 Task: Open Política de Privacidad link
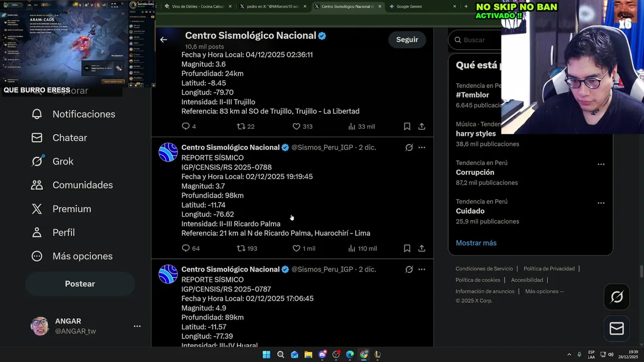click(x=549, y=268)
